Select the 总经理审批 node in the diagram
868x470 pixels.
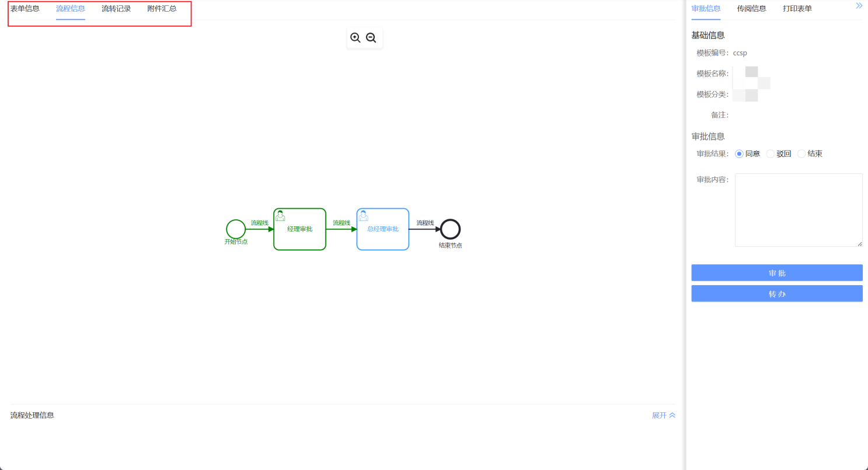tap(382, 229)
